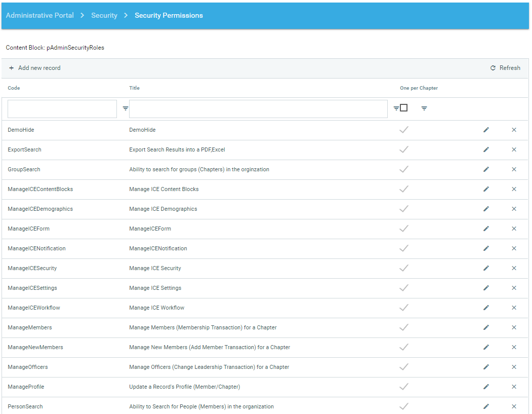Delete the ManageMembers record

coord(514,328)
